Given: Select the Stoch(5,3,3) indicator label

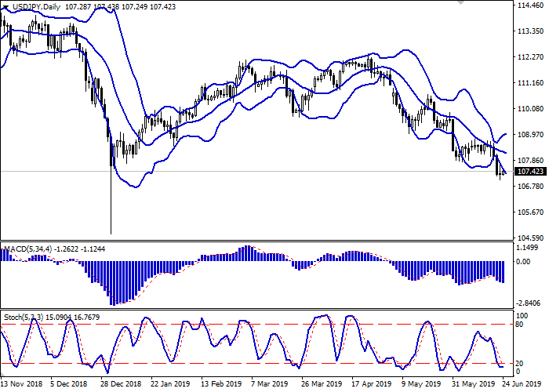Looking at the screenshot, I should 25,316.
